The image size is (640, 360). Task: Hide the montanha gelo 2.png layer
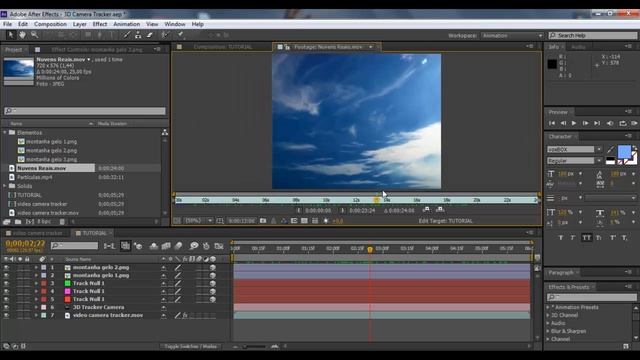pyautogui.click(x=6, y=267)
